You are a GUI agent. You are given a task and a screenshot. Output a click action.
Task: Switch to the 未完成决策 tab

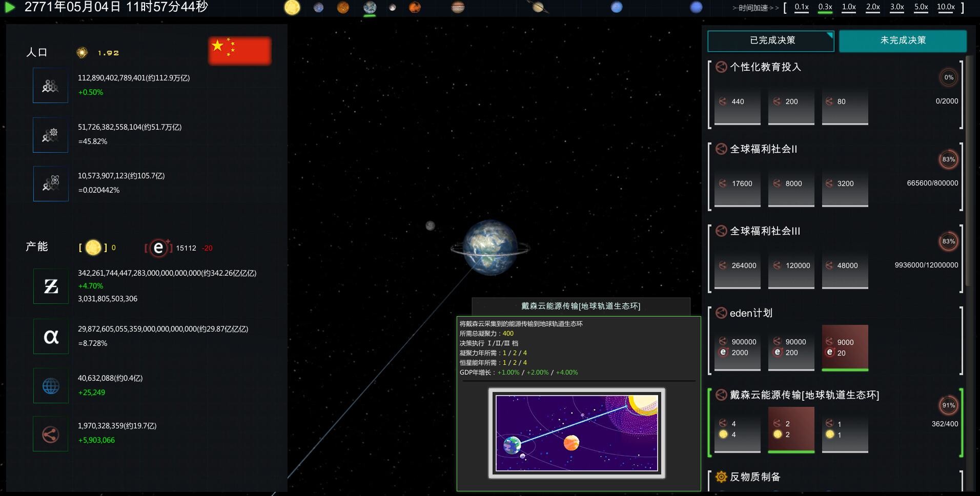903,40
